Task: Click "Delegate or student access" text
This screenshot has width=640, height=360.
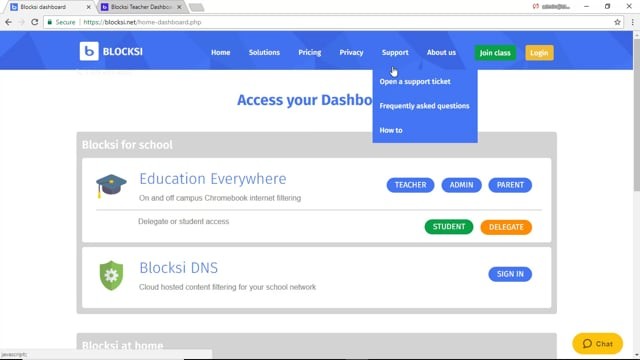Action: click(183, 222)
